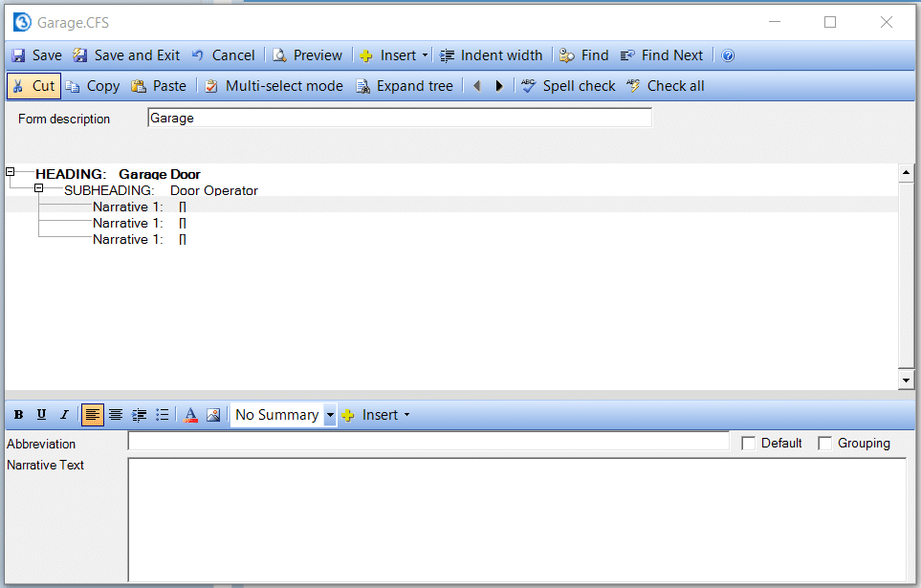Enable the Default checkbox
The image size is (921, 588).
click(x=749, y=444)
